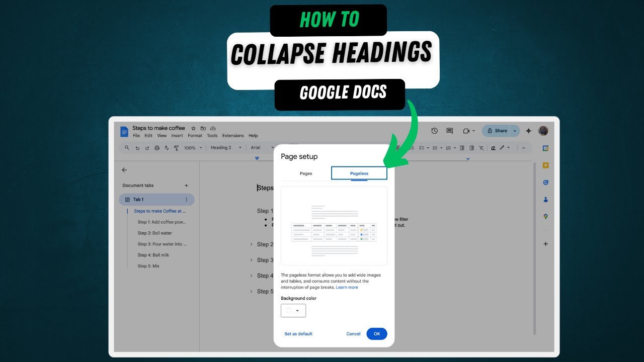Click the Move to folder icon
This screenshot has height=362, width=644.
point(203,128)
